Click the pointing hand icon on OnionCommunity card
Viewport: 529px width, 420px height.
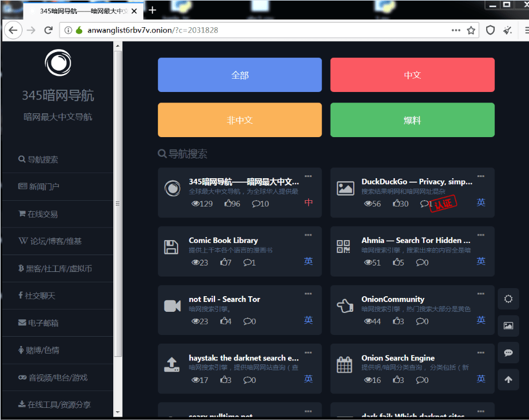[345, 306]
